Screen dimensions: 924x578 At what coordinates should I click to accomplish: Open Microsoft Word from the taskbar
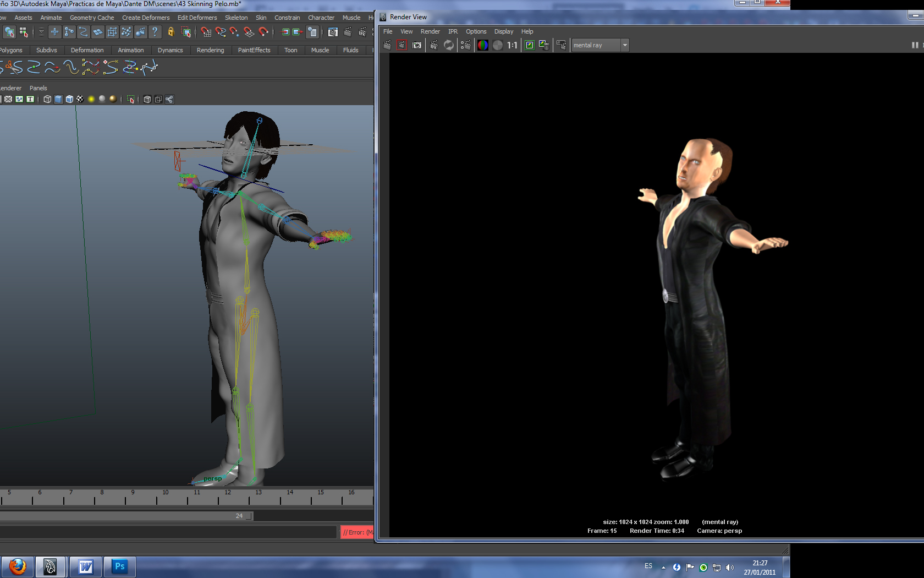[x=86, y=566]
